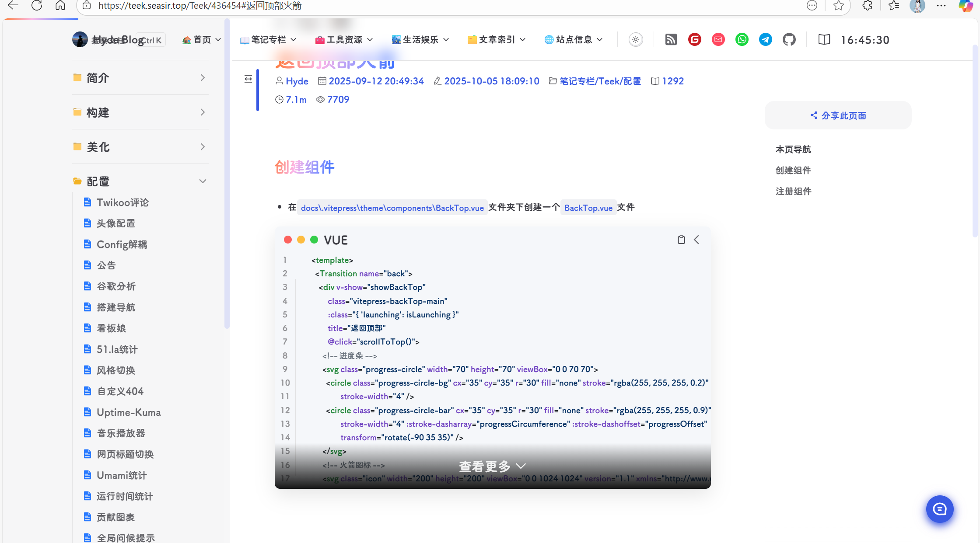The width and height of the screenshot is (980, 543).
Task: Open the 笔记专栏 navigation menu
Action: [268, 40]
